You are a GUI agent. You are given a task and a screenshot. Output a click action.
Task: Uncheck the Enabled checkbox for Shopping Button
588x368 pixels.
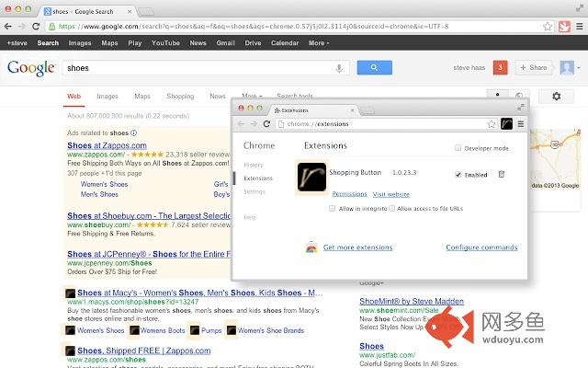458,174
